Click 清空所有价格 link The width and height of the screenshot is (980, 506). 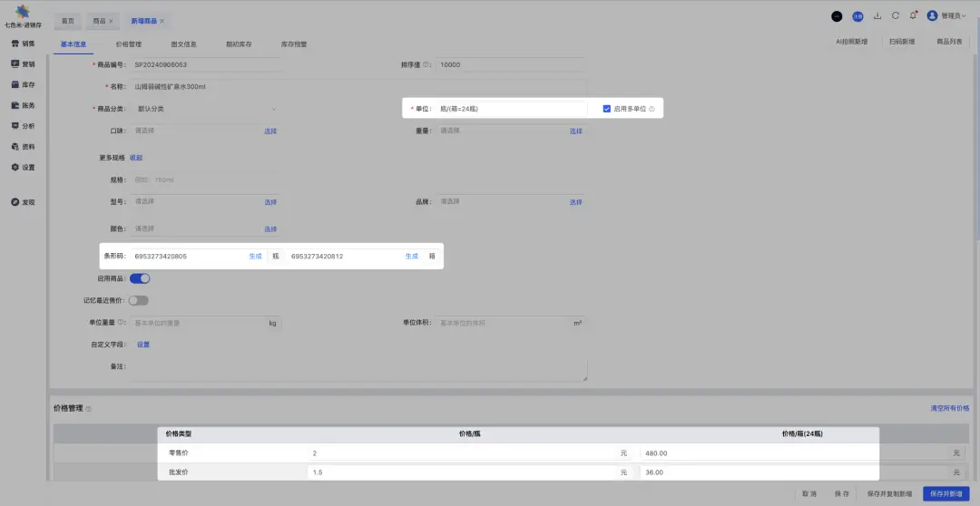[949, 409]
